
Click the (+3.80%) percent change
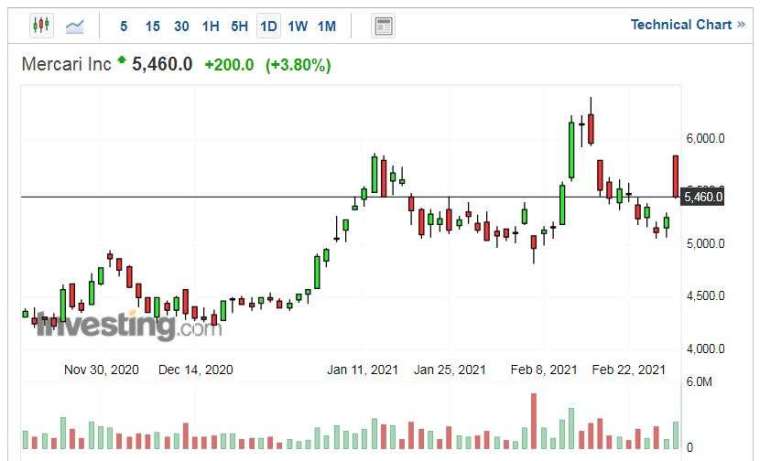pos(298,65)
